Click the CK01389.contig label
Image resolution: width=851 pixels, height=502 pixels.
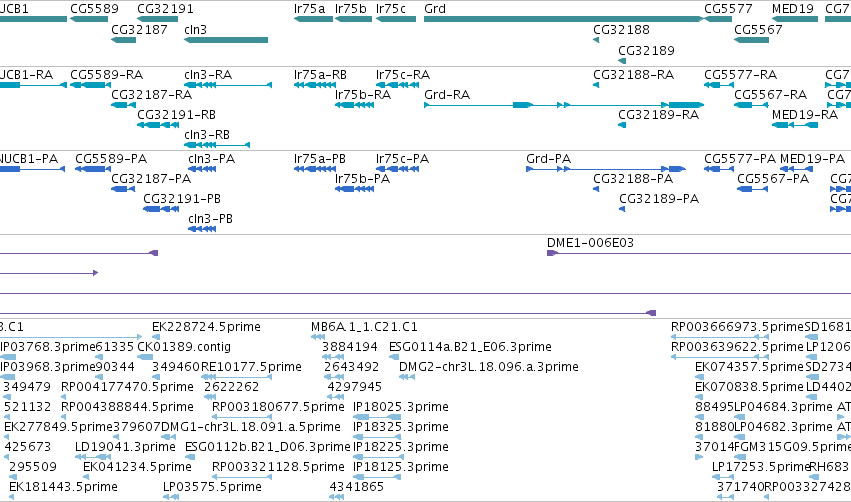pos(184,346)
